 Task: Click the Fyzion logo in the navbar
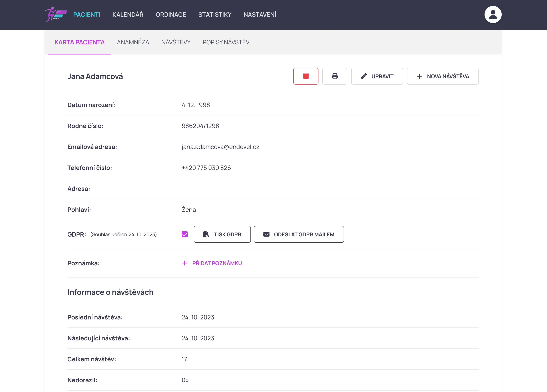tap(56, 14)
